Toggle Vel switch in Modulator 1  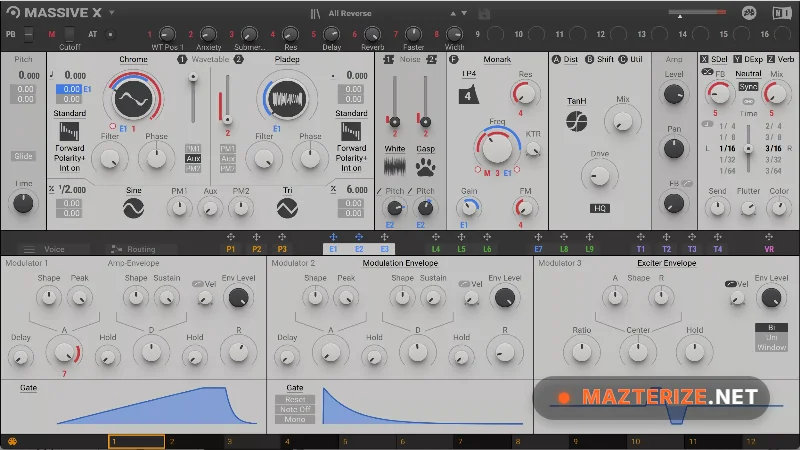[198, 284]
